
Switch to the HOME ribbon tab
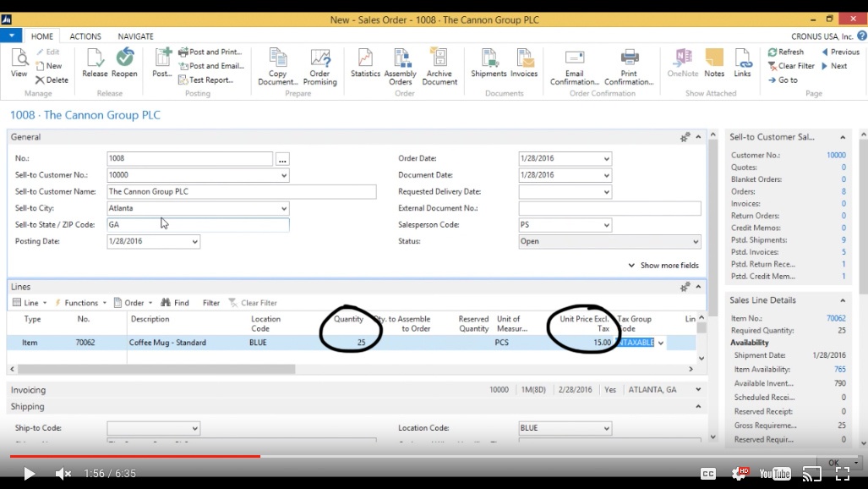[x=42, y=36]
